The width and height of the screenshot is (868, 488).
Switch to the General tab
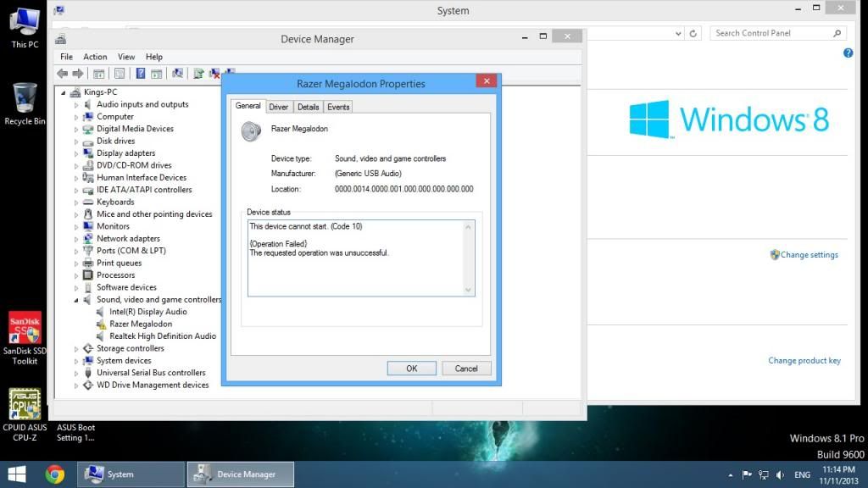pos(248,106)
